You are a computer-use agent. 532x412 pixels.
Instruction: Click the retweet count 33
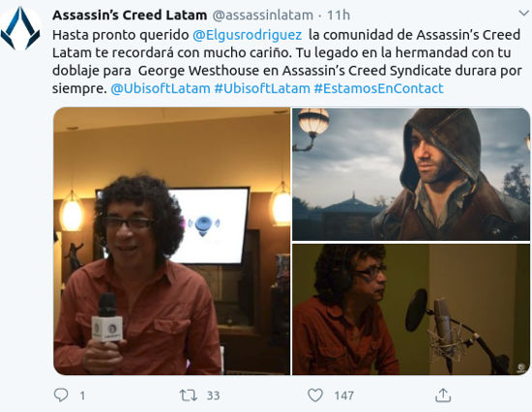[214, 396]
